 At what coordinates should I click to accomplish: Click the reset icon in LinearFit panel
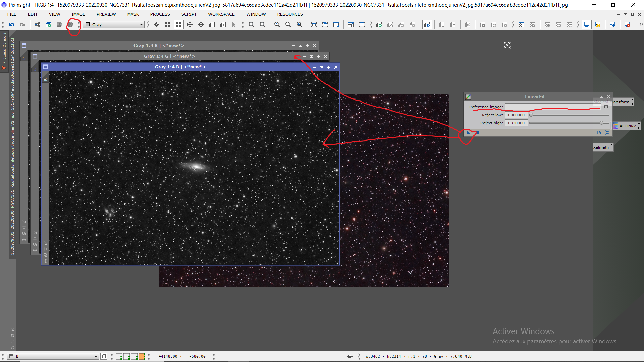(x=607, y=133)
